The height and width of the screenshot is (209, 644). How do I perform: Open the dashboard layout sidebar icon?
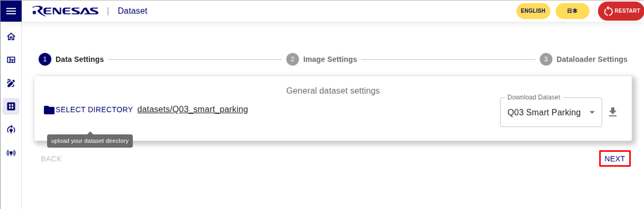tap(11, 60)
